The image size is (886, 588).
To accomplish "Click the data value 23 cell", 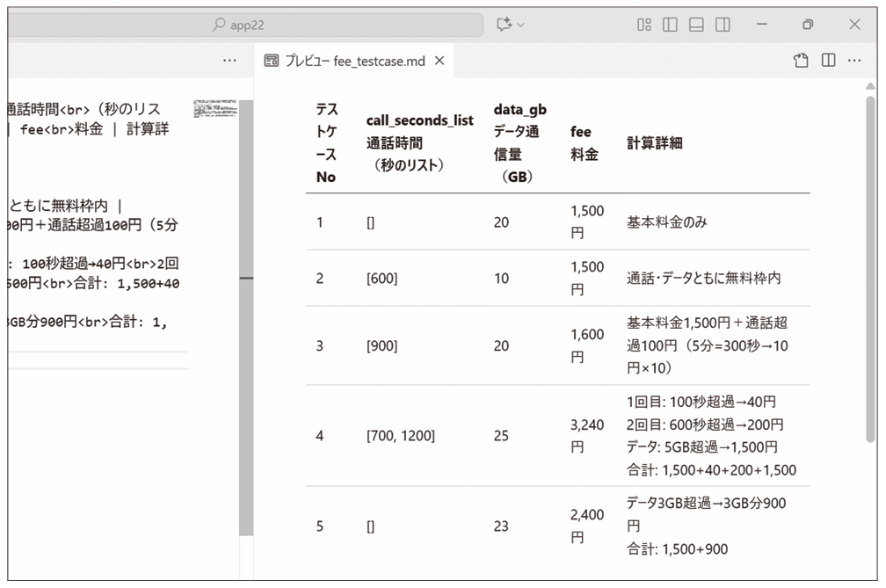I will point(501,526).
